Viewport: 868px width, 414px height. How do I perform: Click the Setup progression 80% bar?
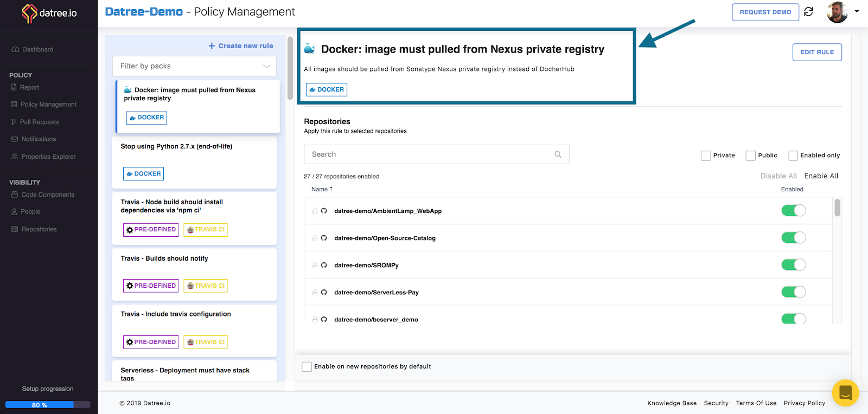(x=48, y=404)
